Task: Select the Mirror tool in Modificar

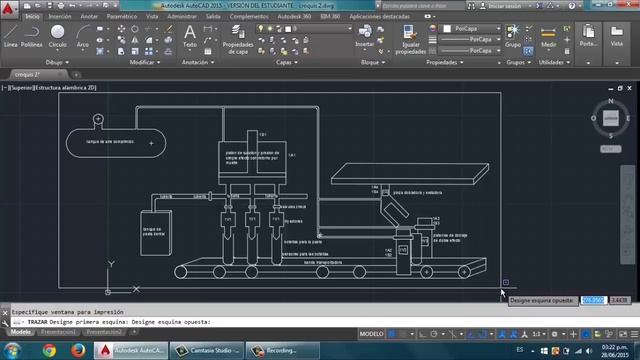Action: (x=135, y=40)
